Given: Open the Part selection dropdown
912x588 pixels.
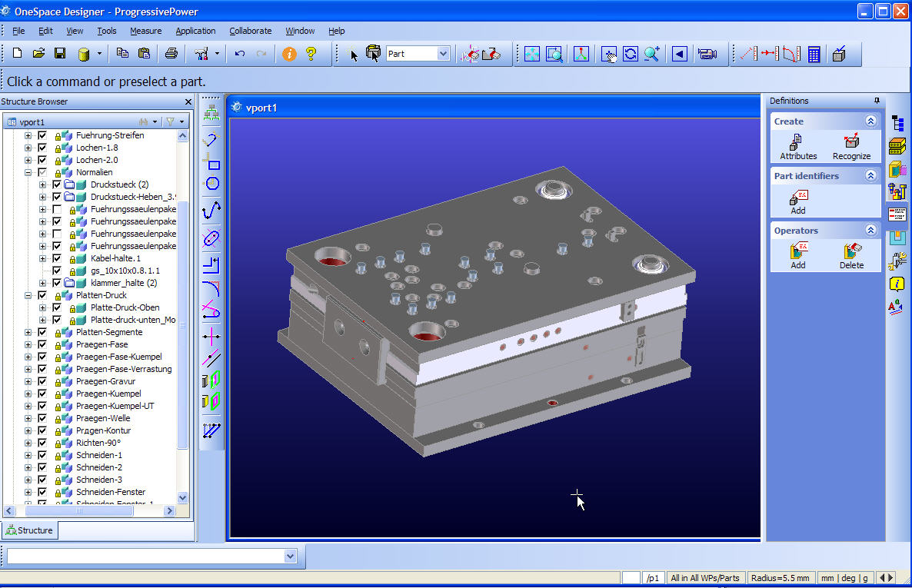Looking at the screenshot, I should point(443,54).
